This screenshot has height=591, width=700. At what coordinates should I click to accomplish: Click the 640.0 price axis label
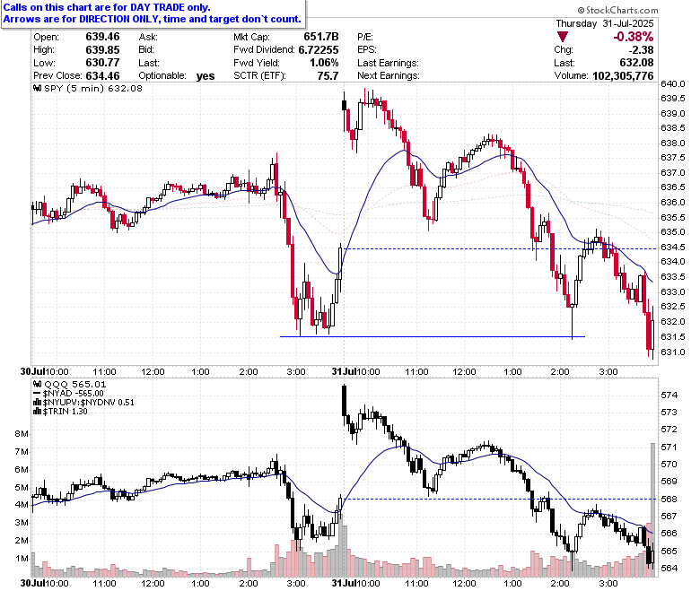coord(673,84)
